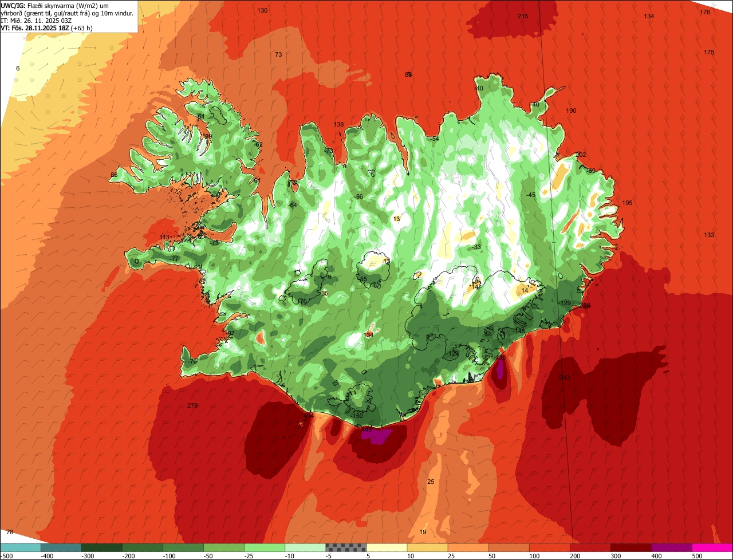Image resolution: width=733 pixels, height=560 pixels.
Task: Click the purple legend swatch between 400 and 500
Action: coord(672,547)
